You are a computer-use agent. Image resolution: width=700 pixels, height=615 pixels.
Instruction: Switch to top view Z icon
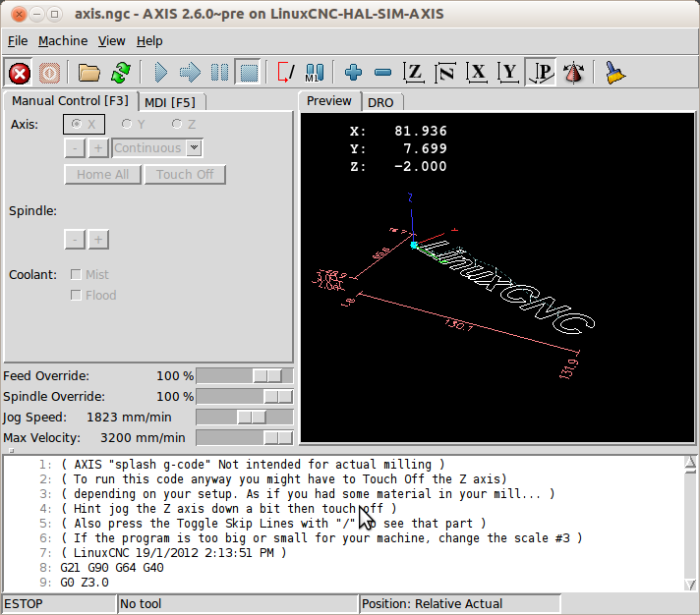[413, 73]
